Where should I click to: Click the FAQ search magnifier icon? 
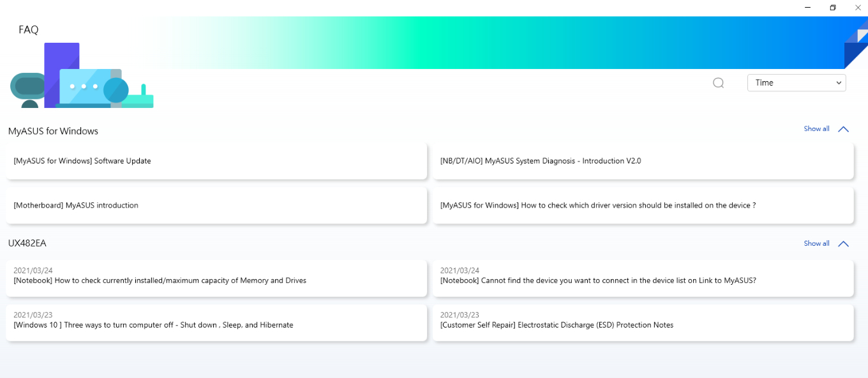pyautogui.click(x=718, y=83)
